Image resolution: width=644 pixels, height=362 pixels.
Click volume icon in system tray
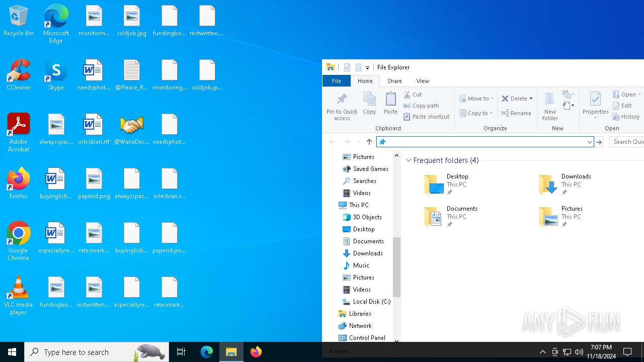pyautogui.click(x=579, y=352)
